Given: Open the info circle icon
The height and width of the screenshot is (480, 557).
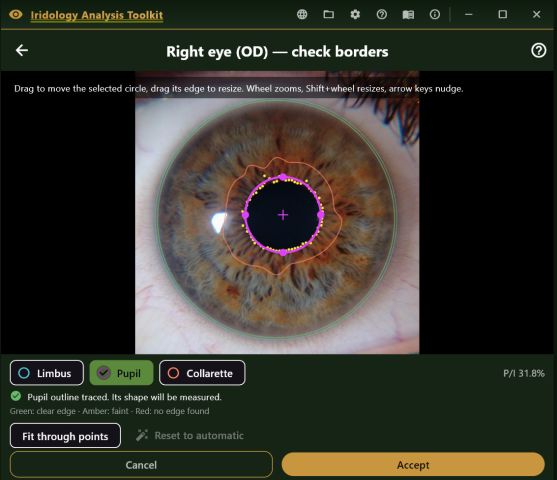Looking at the screenshot, I should tap(434, 15).
